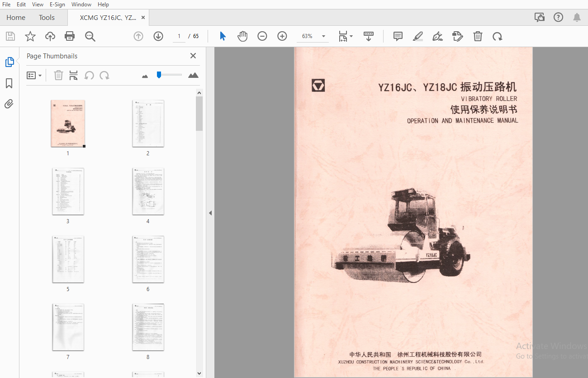Viewport: 588px width, 378px height.
Task: Rotate thumbnails clockwise
Action: click(104, 75)
